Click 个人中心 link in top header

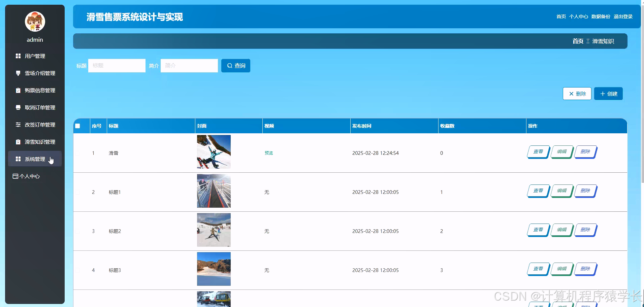point(579,16)
